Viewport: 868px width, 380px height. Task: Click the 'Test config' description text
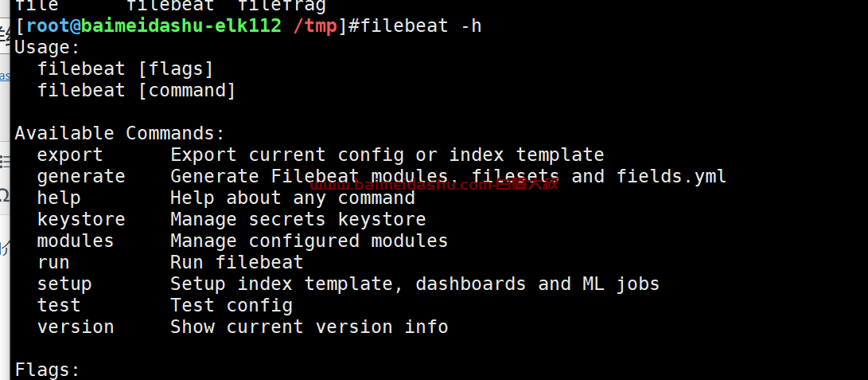(232, 305)
